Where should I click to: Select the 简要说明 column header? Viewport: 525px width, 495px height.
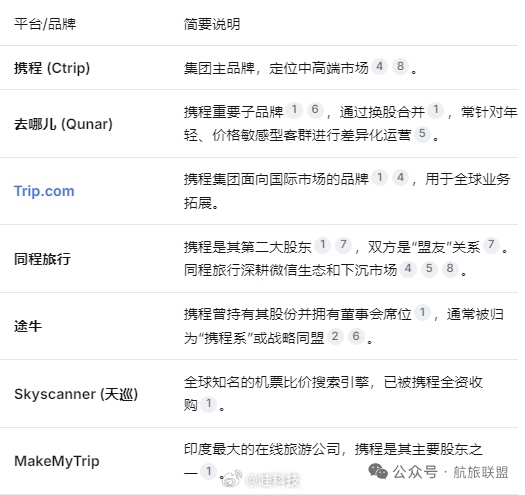(x=212, y=24)
